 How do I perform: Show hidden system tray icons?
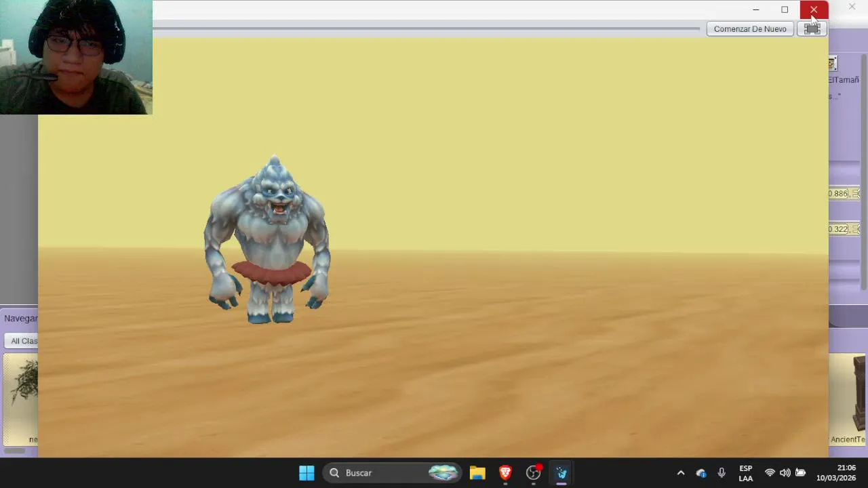tap(681, 473)
